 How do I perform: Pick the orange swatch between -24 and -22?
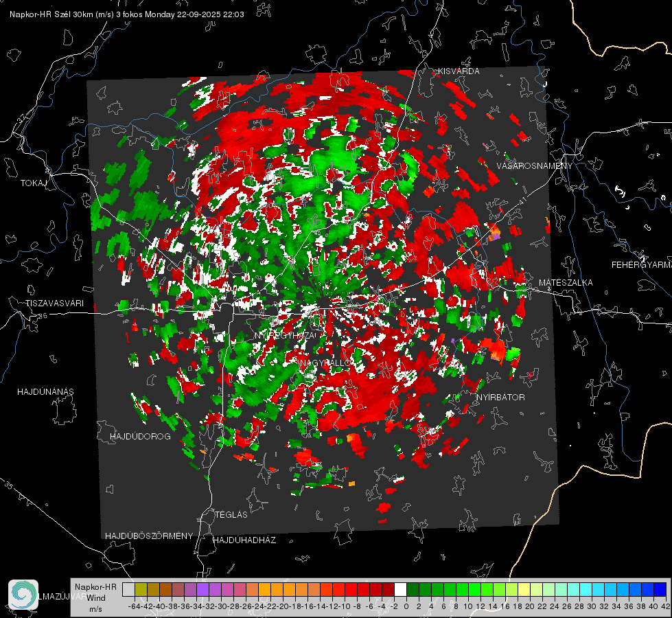[x=264, y=589]
